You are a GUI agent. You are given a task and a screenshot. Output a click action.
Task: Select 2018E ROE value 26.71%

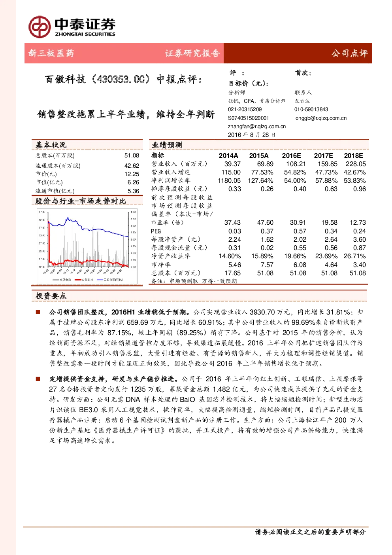click(x=355, y=256)
